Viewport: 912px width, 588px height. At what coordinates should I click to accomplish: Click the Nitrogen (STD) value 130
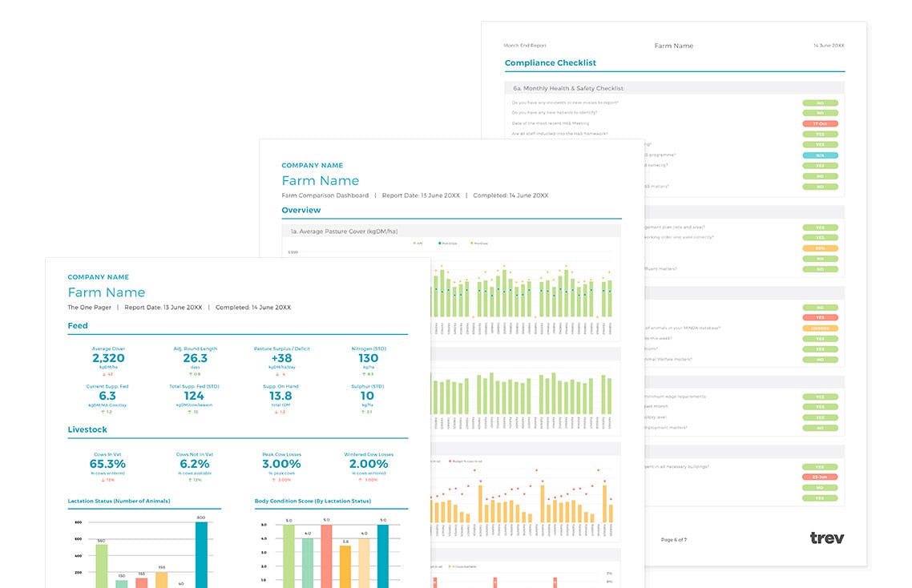[368, 358]
